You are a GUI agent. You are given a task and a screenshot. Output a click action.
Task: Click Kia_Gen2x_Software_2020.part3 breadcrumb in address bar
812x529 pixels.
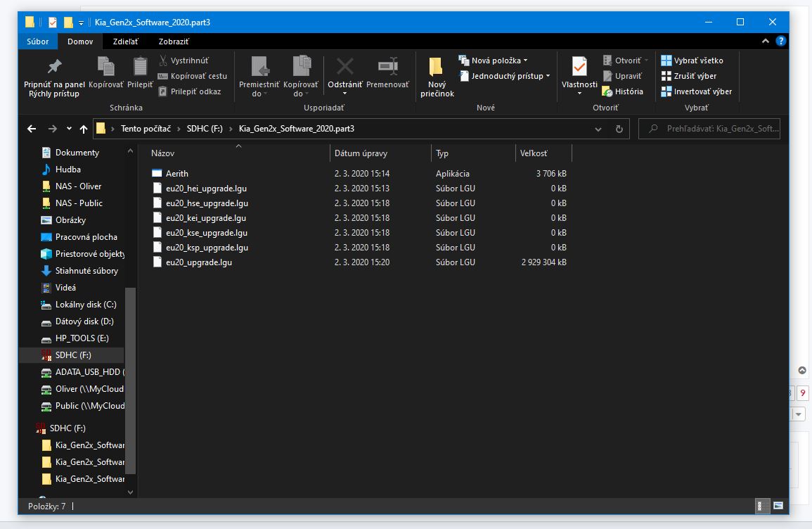(296, 129)
